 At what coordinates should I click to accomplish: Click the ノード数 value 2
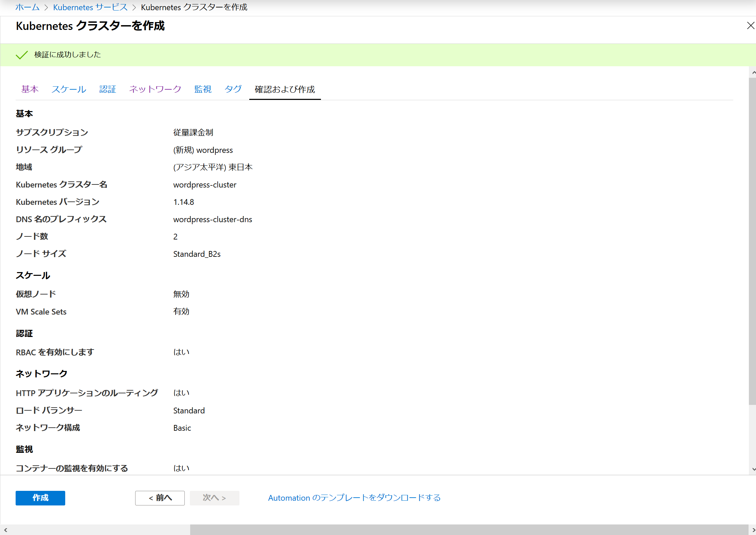(175, 237)
